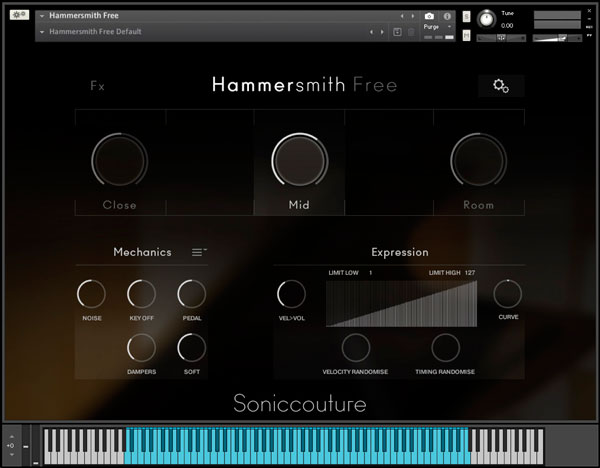Click the Close mic volume knob

[119, 160]
